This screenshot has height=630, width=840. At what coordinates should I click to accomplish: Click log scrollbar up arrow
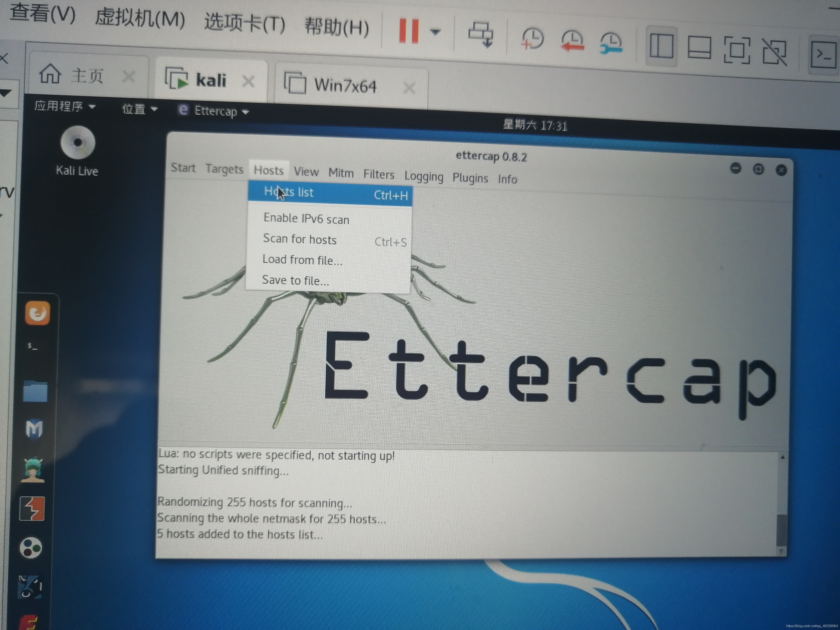click(783, 457)
